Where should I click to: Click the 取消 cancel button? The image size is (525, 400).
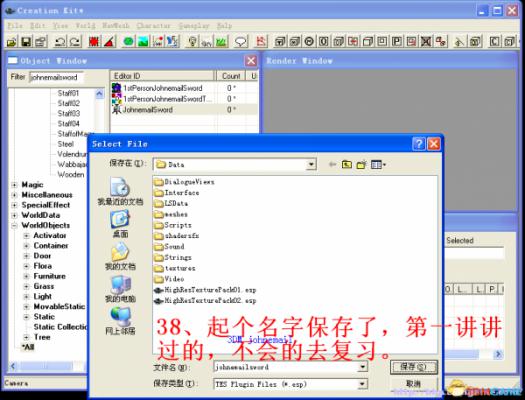point(414,384)
